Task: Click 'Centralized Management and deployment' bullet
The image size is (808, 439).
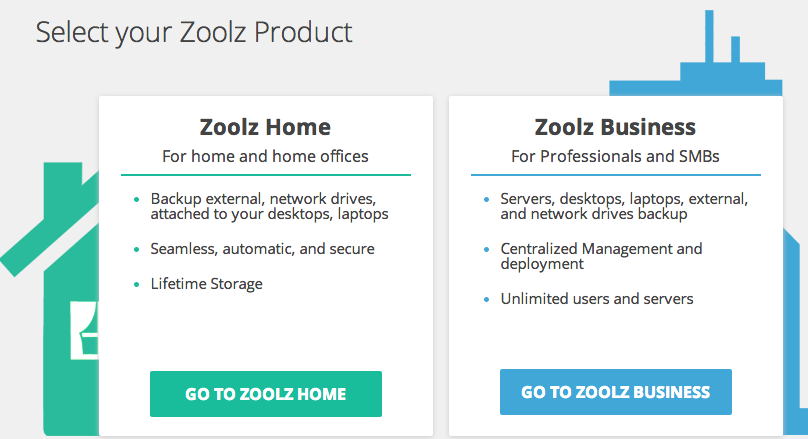Action: tap(601, 256)
